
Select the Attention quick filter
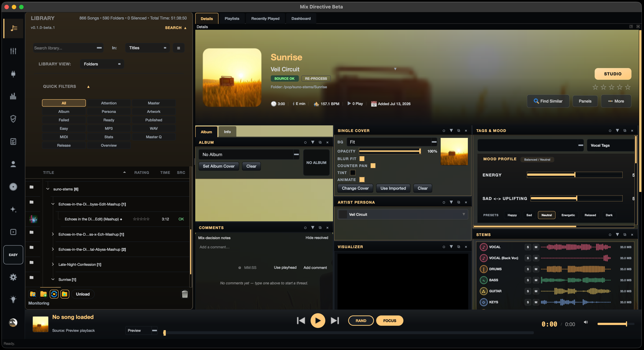tap(109, 103)
